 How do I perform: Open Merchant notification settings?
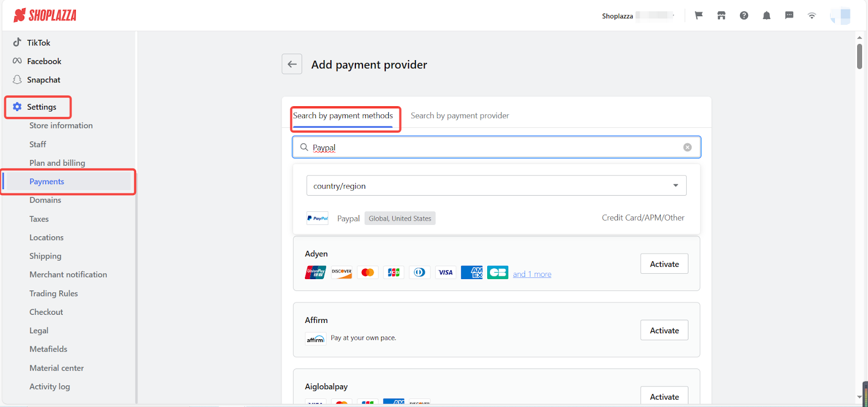click(x=68, y=274)
